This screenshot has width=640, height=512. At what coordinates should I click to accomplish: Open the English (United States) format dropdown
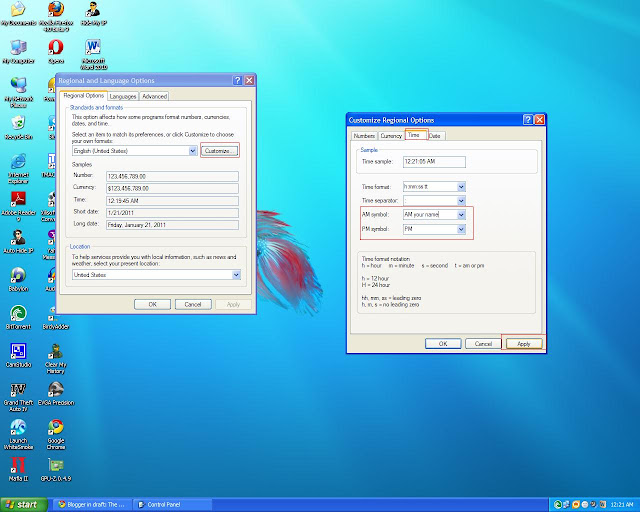[193, 151]
